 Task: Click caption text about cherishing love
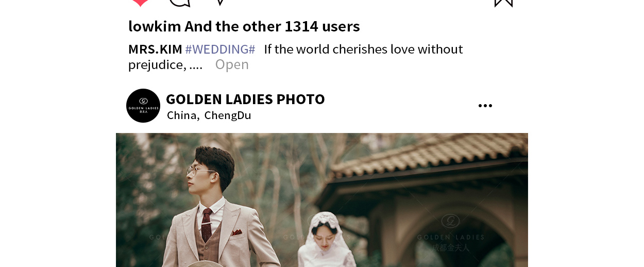click(x=296, y=57)
